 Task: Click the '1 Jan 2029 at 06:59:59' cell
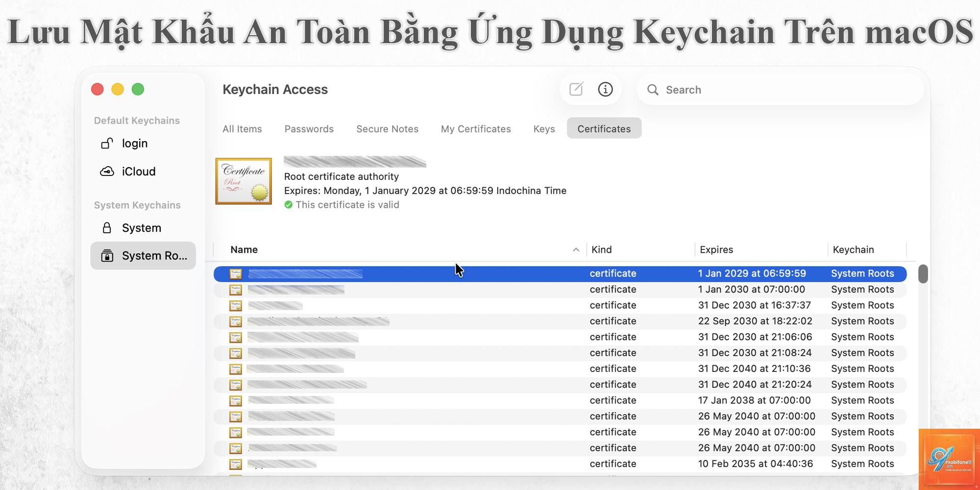(752, 273)
